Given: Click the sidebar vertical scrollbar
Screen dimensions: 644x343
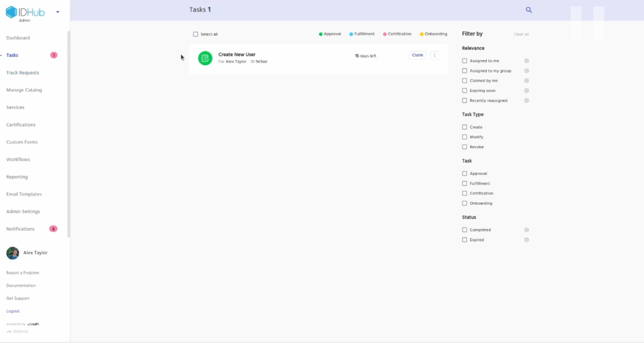Looking at the screenshot, I should (x=69, y=134).
